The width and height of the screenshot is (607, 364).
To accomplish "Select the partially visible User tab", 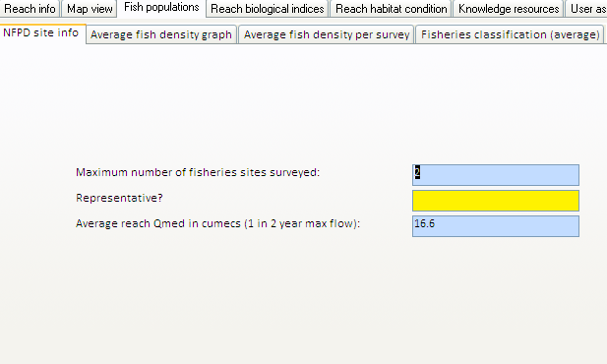I will click(587, 9).
